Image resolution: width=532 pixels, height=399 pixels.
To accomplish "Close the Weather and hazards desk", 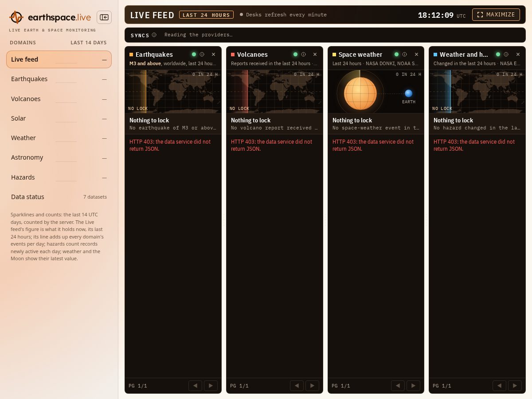I will [x=518, y=55].
